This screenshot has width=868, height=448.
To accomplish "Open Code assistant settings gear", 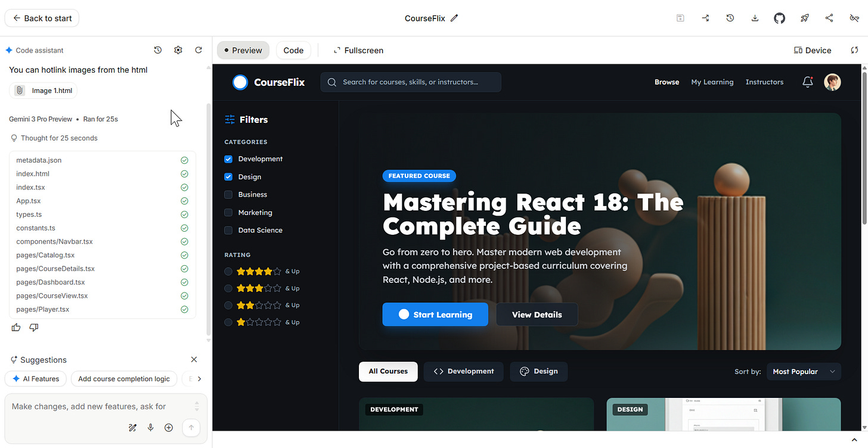I will 178,50.
